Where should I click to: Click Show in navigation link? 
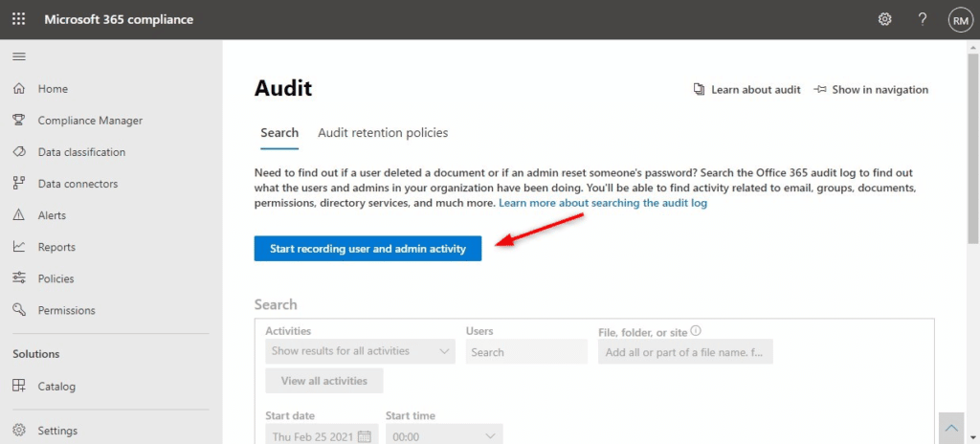click(x=880, y=89)
